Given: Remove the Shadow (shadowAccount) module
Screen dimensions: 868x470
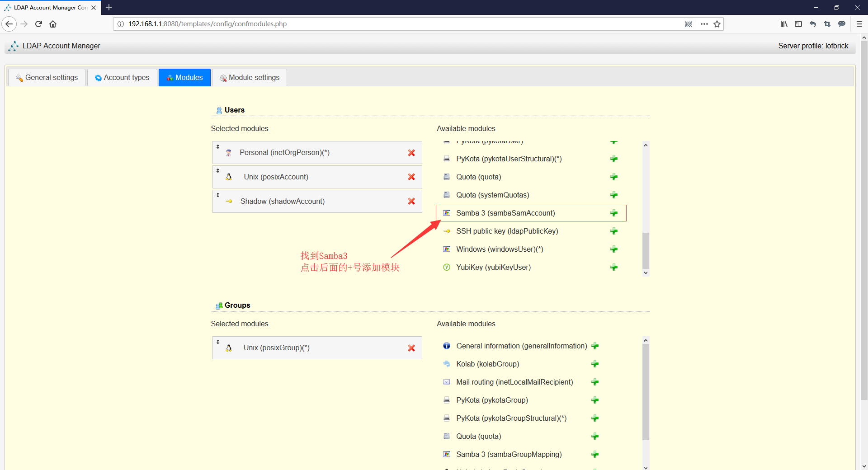Looking at the screenshot, I should (x=411, y=201).
